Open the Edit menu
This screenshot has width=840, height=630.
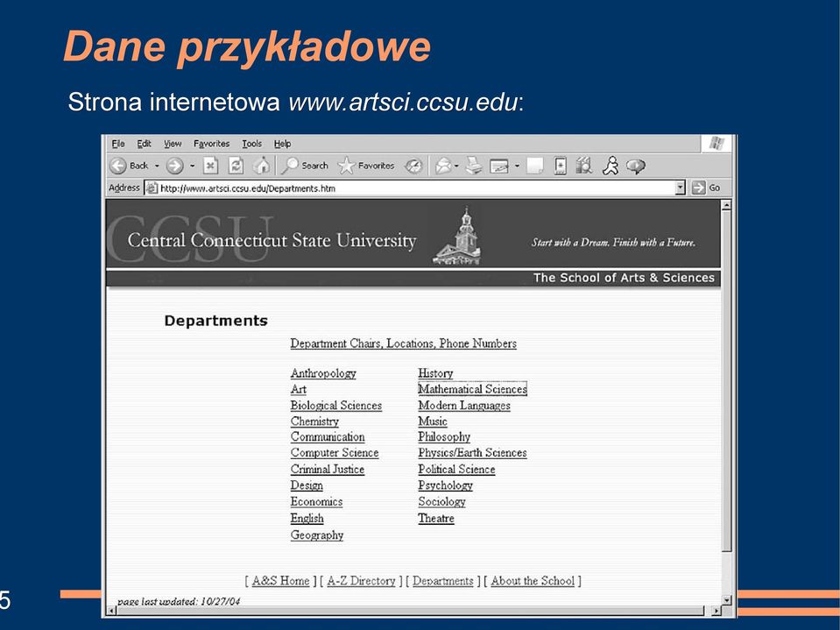pyautogui.click(x=144, y=144)
